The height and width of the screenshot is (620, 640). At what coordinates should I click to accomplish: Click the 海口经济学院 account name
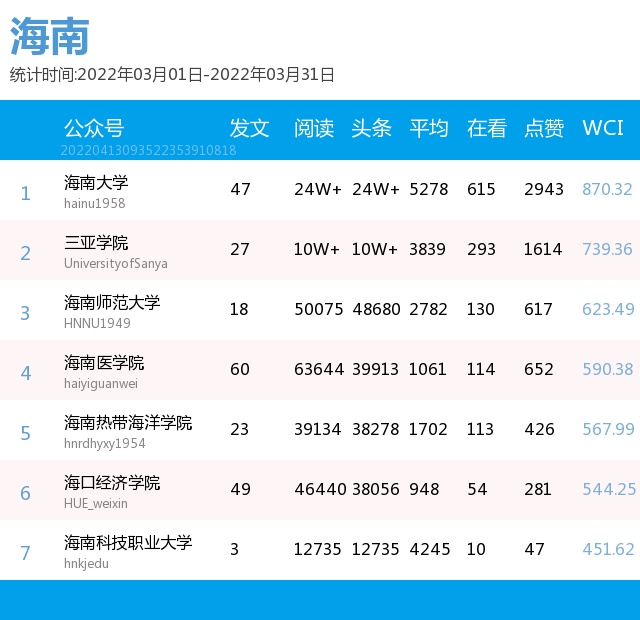tap(112, 482)
